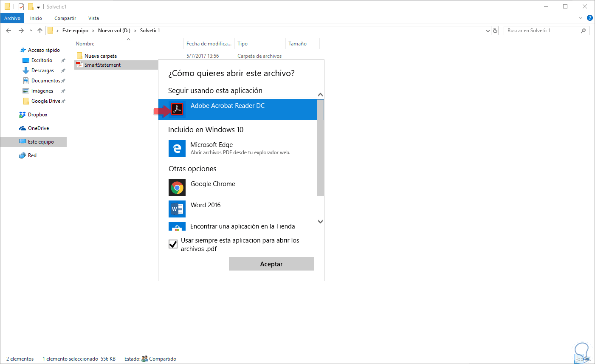Click the New folder icon in title bar
This screenshot has width=595, height=364.
tap(31, 7)
